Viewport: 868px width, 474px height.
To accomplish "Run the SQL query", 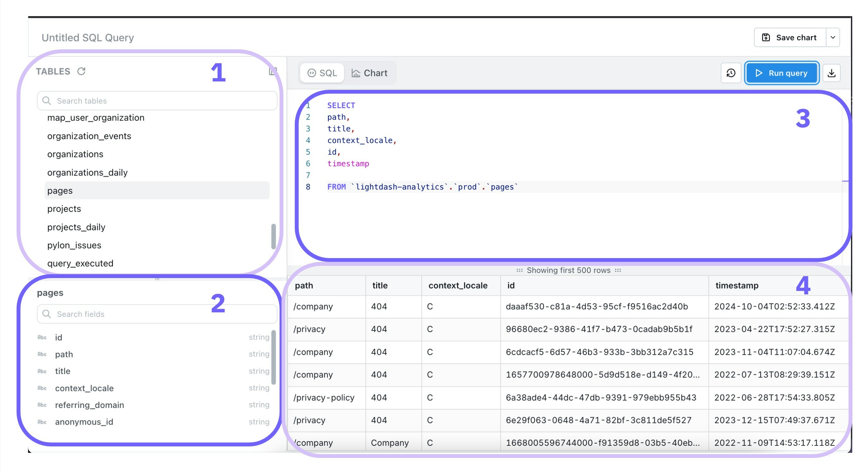I will [781, 73].
